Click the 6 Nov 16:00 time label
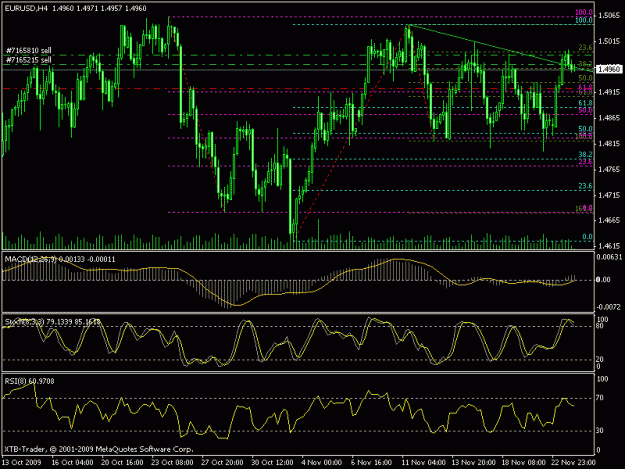The image size is (625, 469). tap(371, 463)
